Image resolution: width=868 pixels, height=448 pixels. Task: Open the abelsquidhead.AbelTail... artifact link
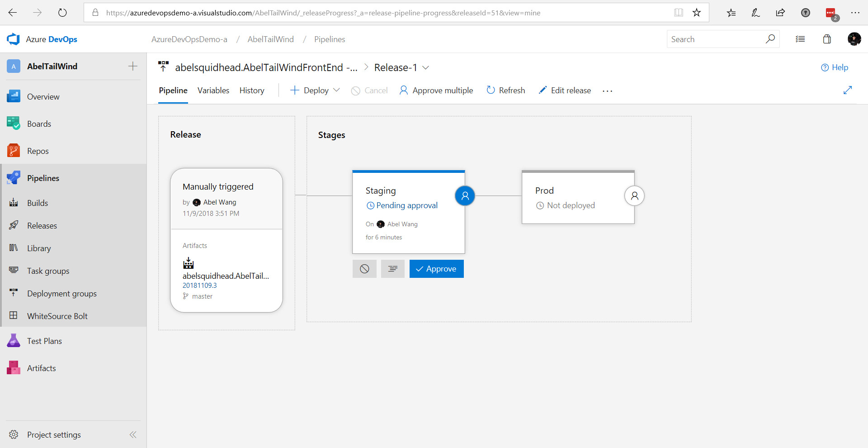pos(226,276)
